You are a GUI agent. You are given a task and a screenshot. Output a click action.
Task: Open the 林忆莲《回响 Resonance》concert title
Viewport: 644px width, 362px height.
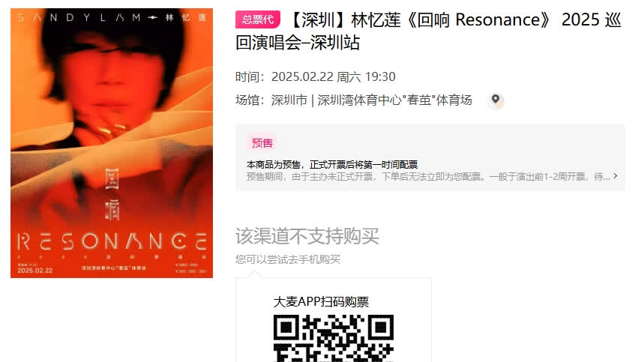pyautogui.click(x=428, y=31)
